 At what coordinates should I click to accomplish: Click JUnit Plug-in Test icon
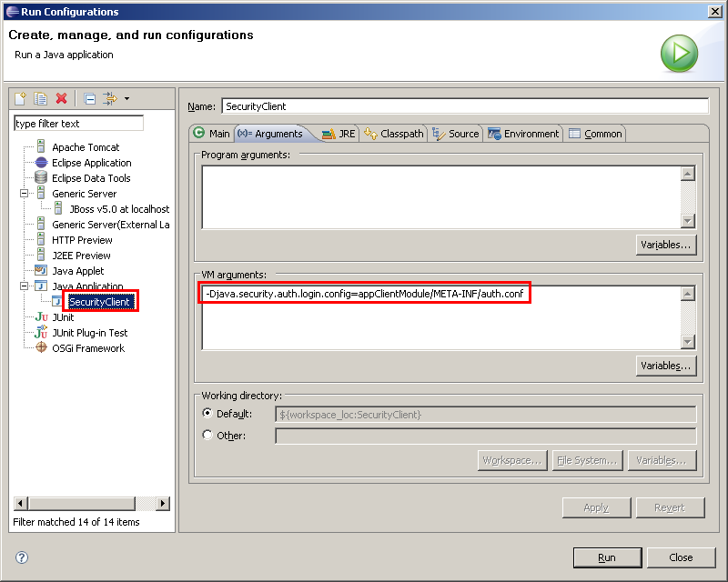tap(41, 332)
